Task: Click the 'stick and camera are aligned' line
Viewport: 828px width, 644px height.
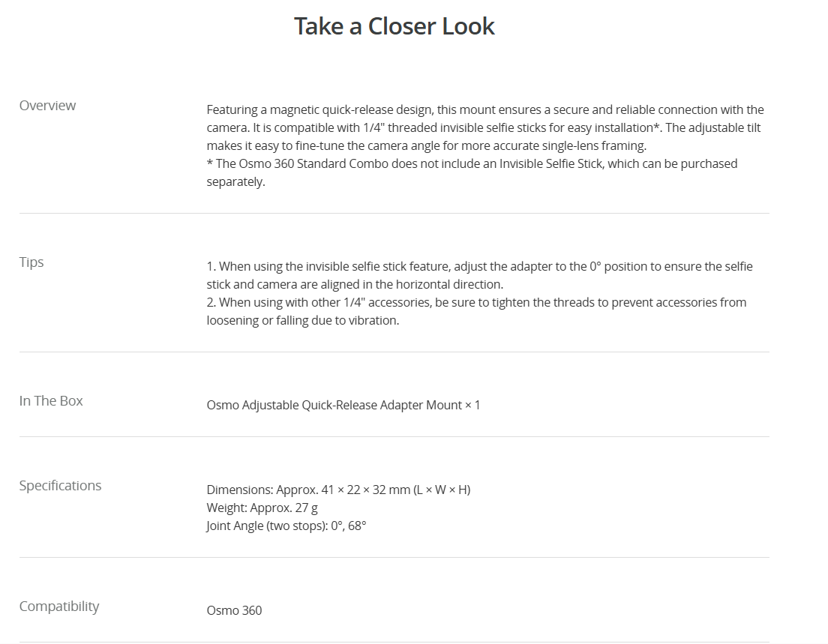Action: pos(355,285)
